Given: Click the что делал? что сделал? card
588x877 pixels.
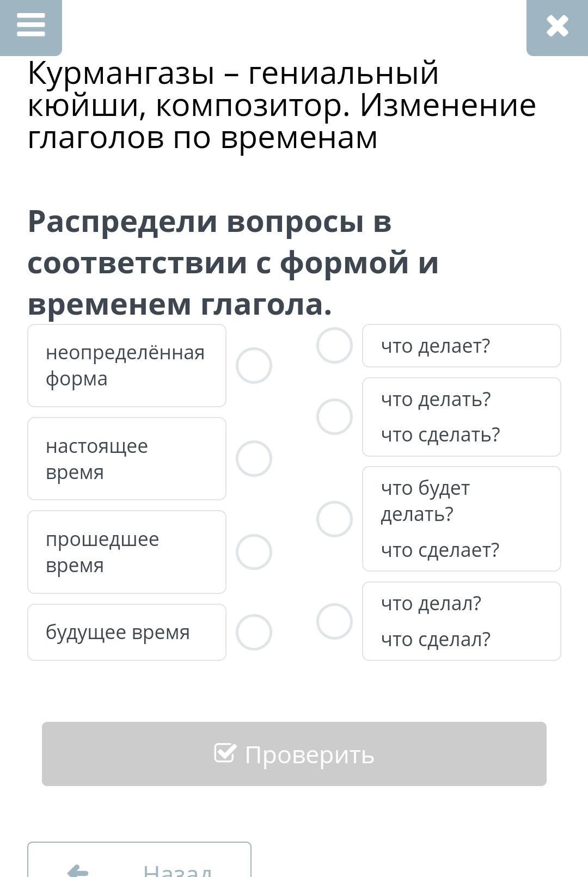Looking at the screenshot, I should tap(462, 621).
